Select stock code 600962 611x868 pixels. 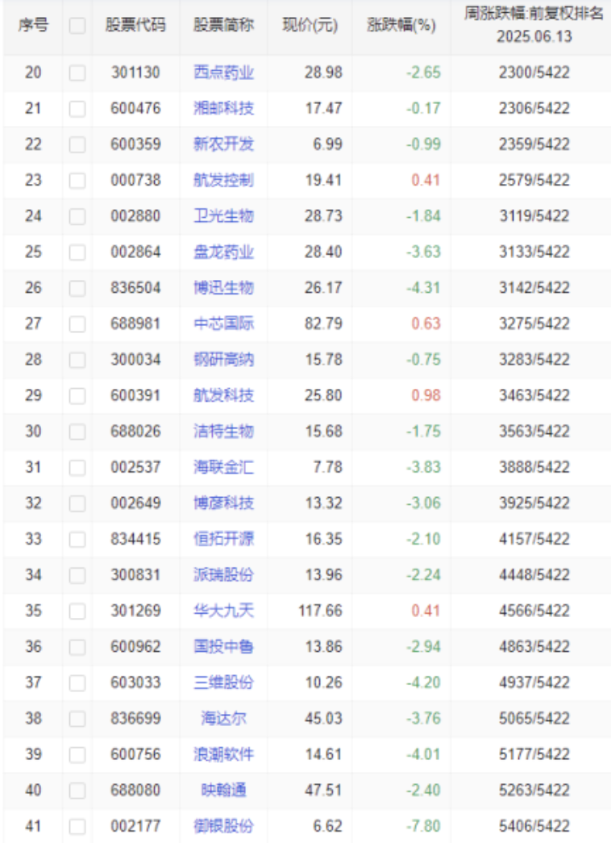click(135, 647)
